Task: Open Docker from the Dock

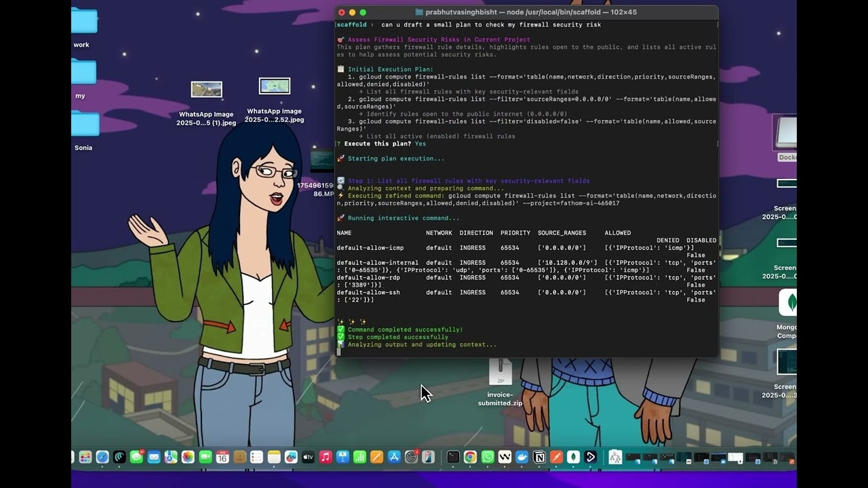Action: [522, 458]
